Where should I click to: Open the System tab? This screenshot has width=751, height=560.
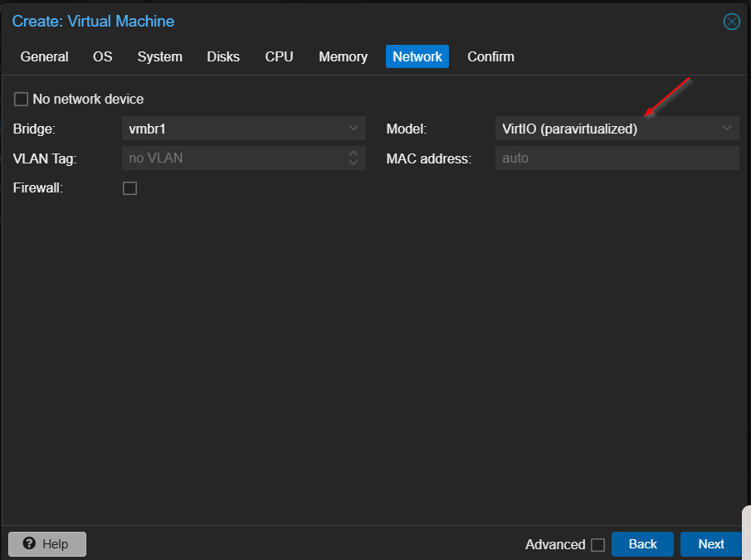tap(159, 56)
